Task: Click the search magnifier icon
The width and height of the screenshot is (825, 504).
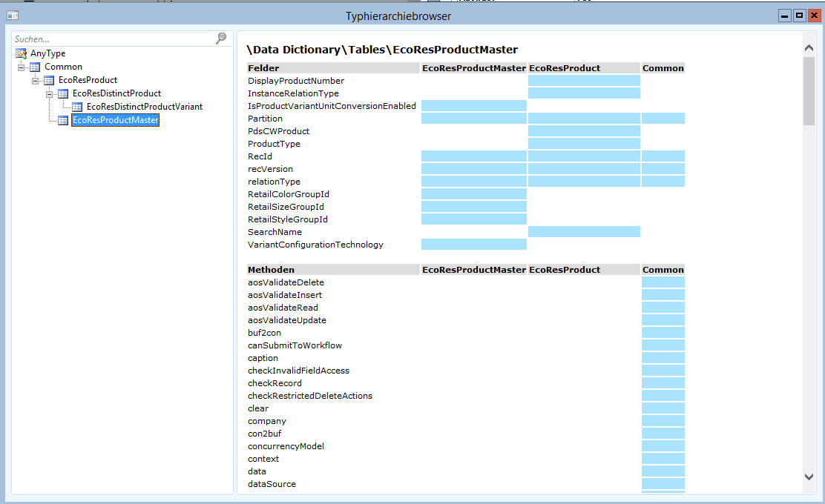Action: pyautogui.click(x=221, y=39)
